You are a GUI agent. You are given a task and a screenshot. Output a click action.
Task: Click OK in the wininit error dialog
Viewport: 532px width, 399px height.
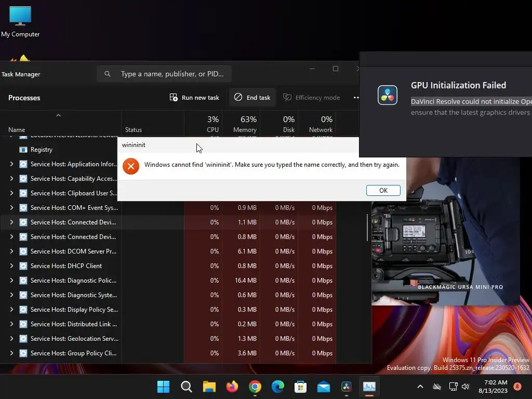383,190
